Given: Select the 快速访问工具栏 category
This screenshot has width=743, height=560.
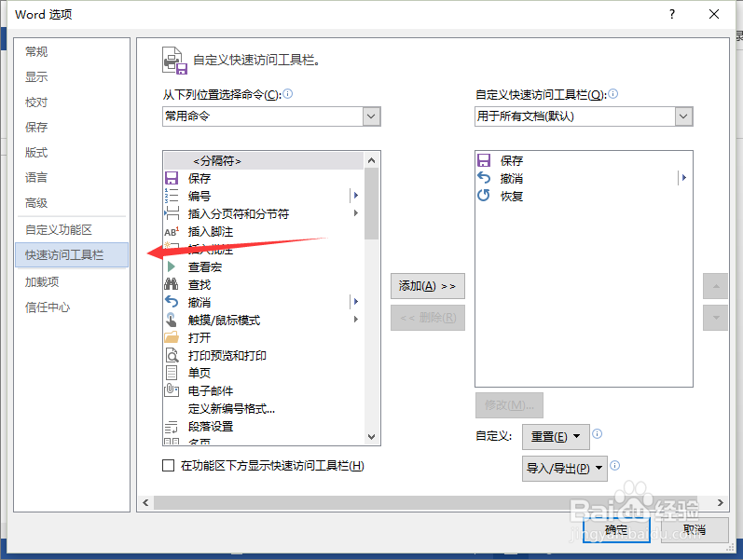Looking at the screenshot, I should (72, 255).
